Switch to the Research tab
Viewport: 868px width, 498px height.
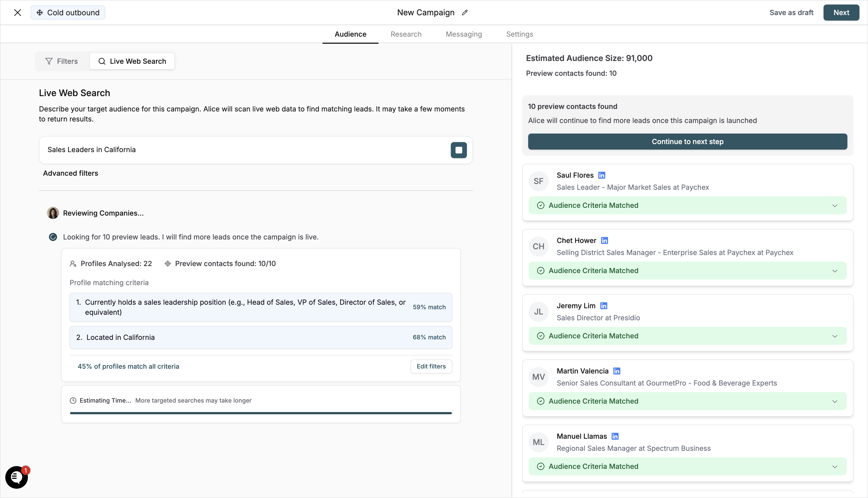406,34
